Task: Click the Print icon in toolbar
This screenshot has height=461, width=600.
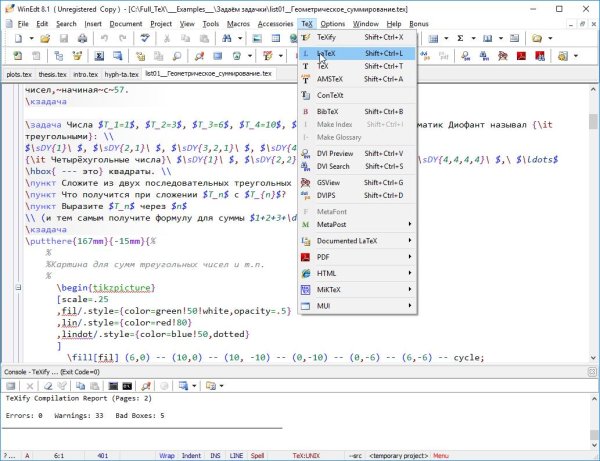Action: (x=82, y=38)
